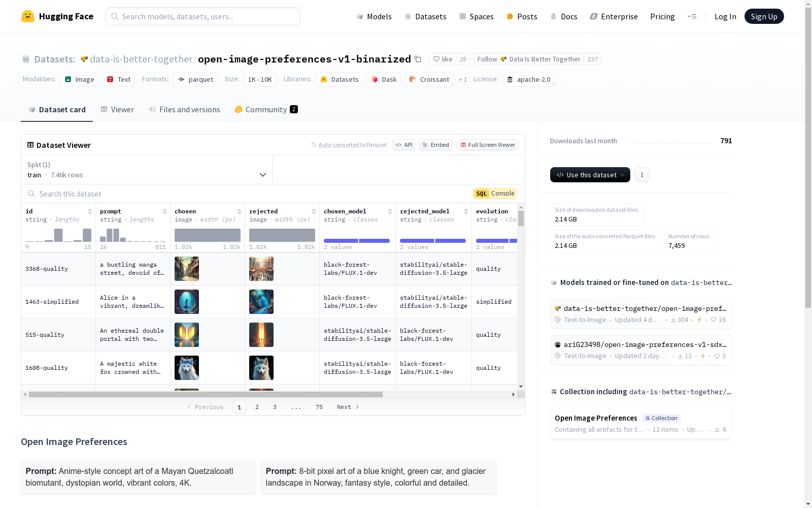Open Full Screen Viewer
Viewport: 812px width, 508px height.
(487, 145)
